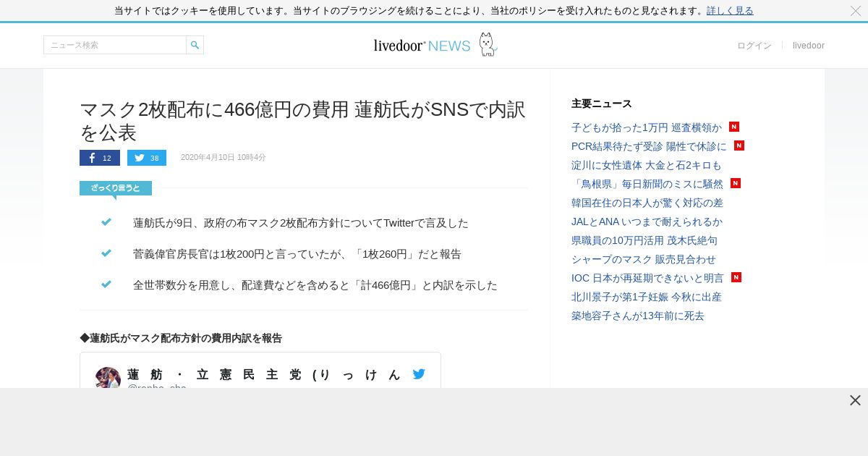Click the dog mascot icon
This screenshot has height=456, width=868.
(488, 44)
